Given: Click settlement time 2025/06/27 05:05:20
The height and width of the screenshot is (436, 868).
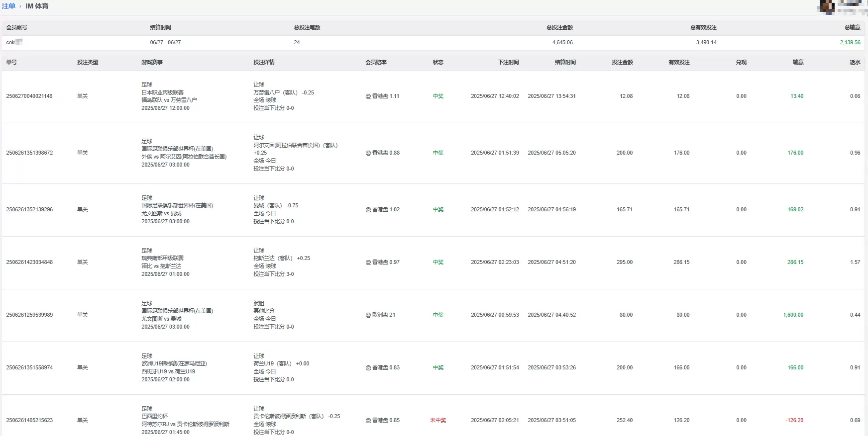Looking at the screenshot, I should (x=551, y=153).
